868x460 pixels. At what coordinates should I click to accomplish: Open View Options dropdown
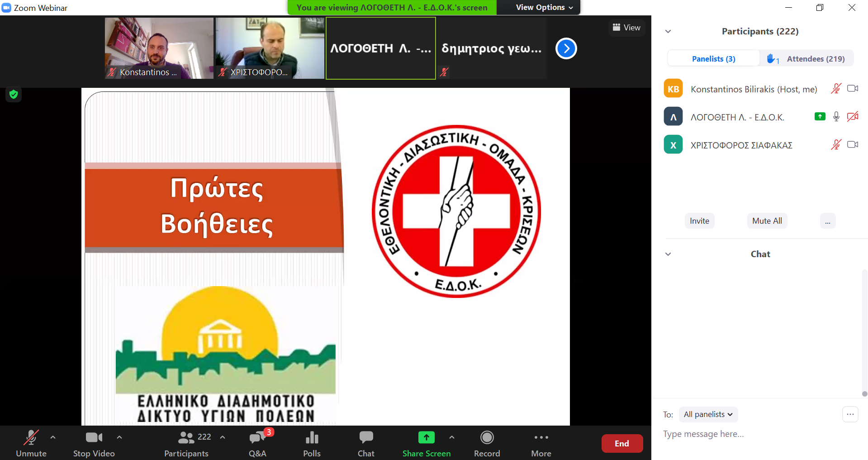click(x=544, y=7)
